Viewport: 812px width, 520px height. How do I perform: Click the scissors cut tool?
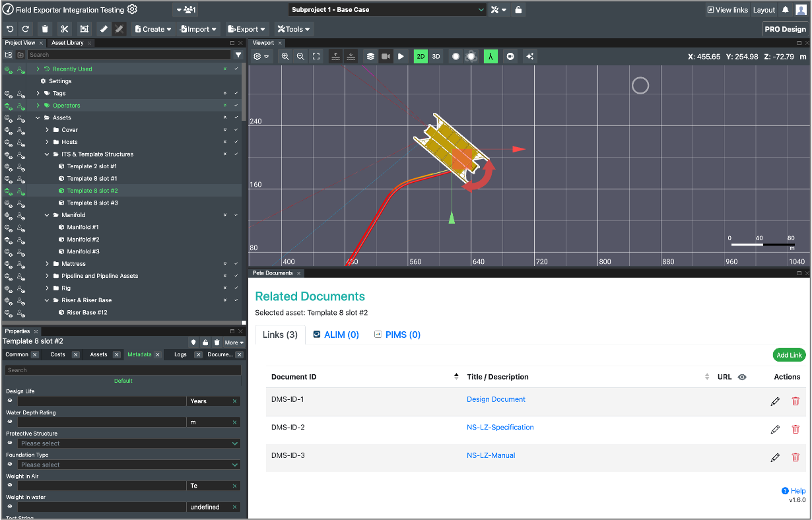coord(64,29)
